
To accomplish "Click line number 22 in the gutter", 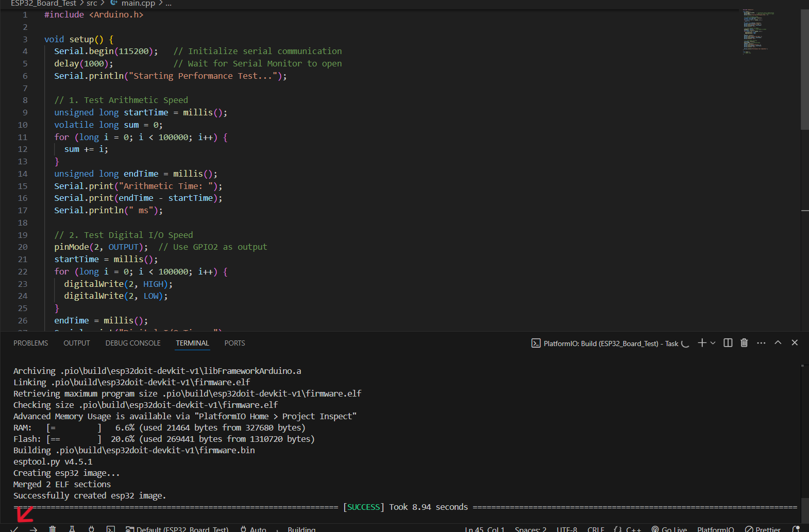I will tap(23, 271).
